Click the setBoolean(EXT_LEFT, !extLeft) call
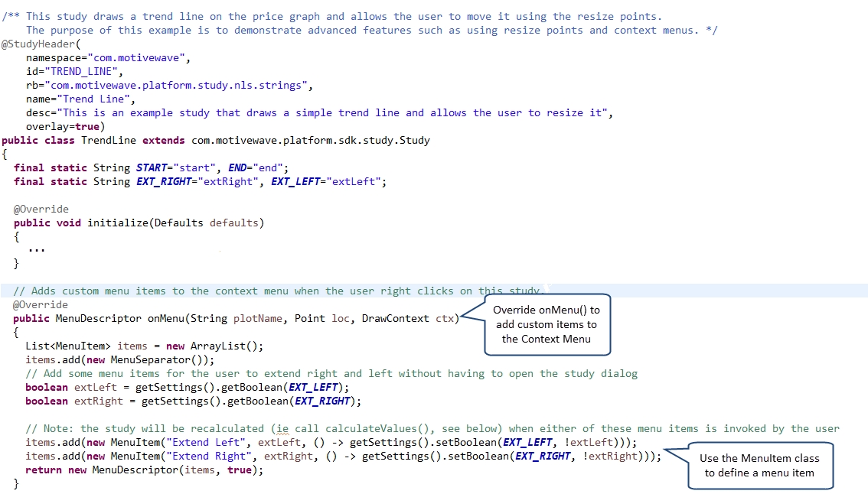The height and width of the screenshot is (494, 868). pyautogui.click(x=530, y=443)
